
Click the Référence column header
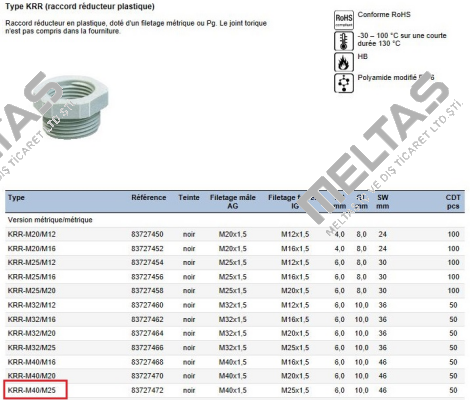tap(148, 197)
